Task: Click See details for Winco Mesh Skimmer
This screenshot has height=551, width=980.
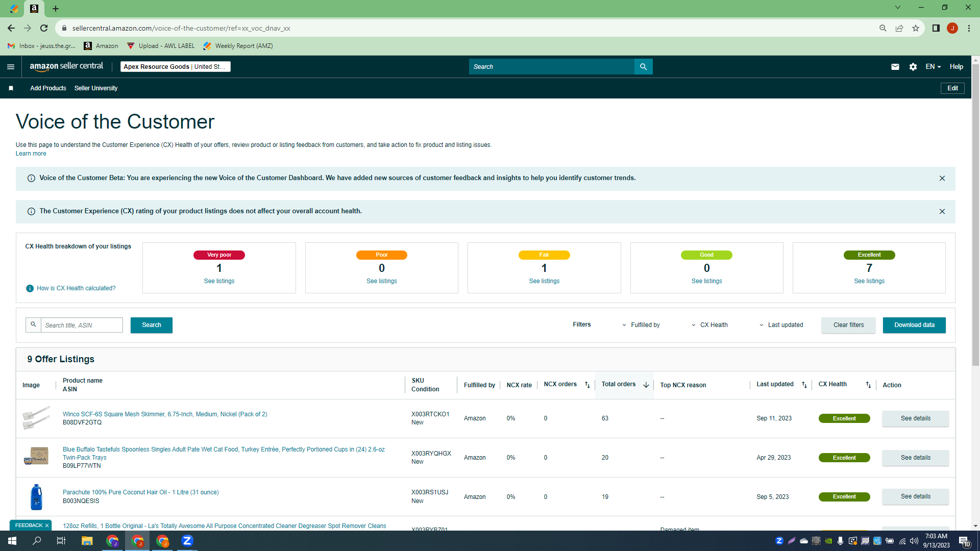Action: (x=915, y=419)
